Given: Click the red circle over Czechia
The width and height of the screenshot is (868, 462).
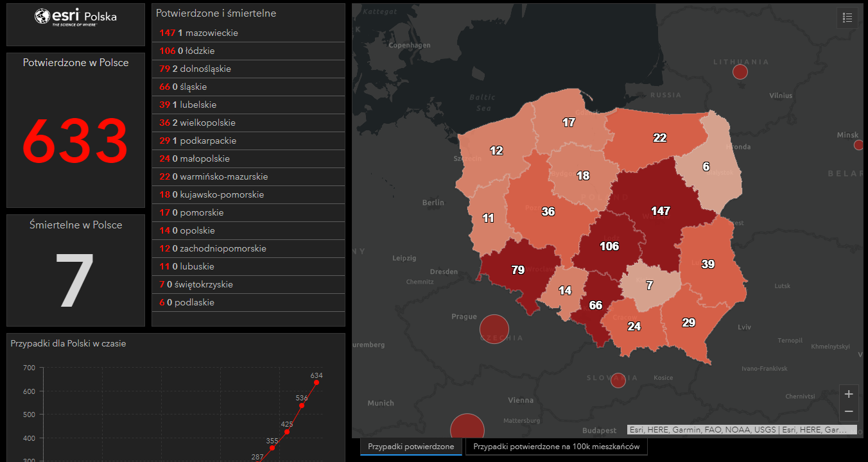Looking at the screenshot, I should pyautogui.click(x=494, y=329).
